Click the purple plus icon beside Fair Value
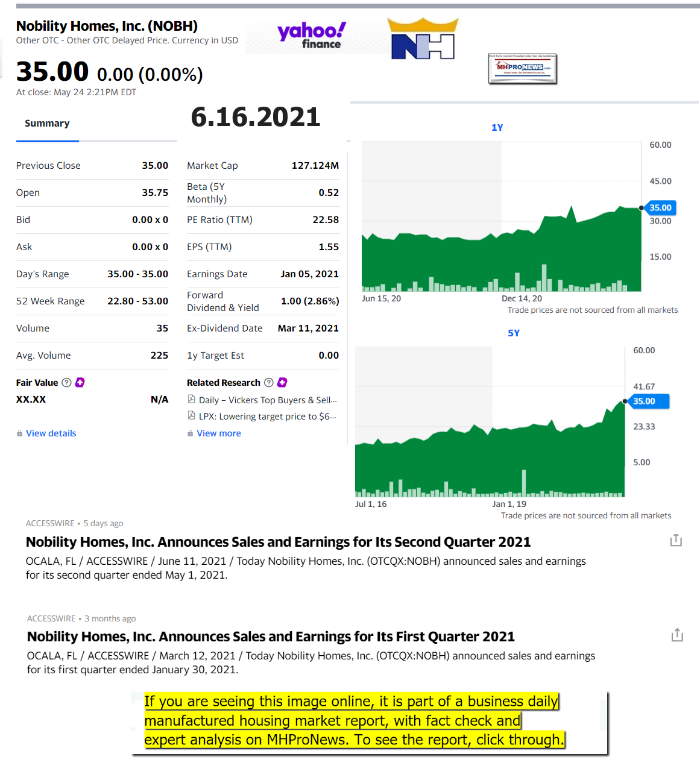Image resolution: width=700 pixels, height=783 pixels. click(x=80, y=383)
